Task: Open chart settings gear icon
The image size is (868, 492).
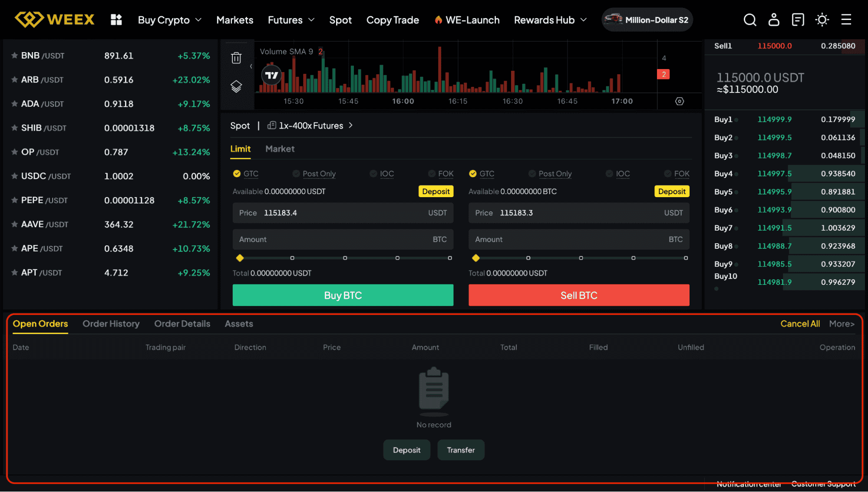Action: click(x=680, y=101)
